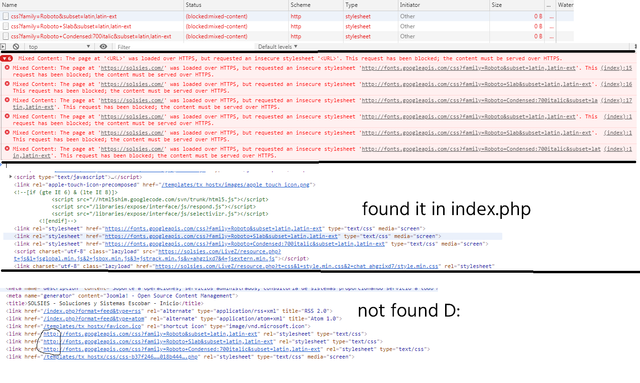Click the file icon of css?family=Roboto&subset request

[x=6, y=16]
